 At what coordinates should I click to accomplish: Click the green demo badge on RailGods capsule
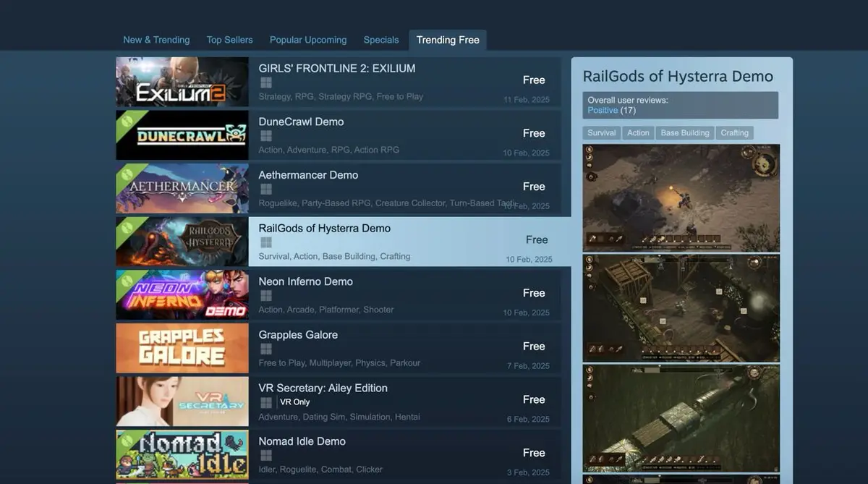click(128, 228)
